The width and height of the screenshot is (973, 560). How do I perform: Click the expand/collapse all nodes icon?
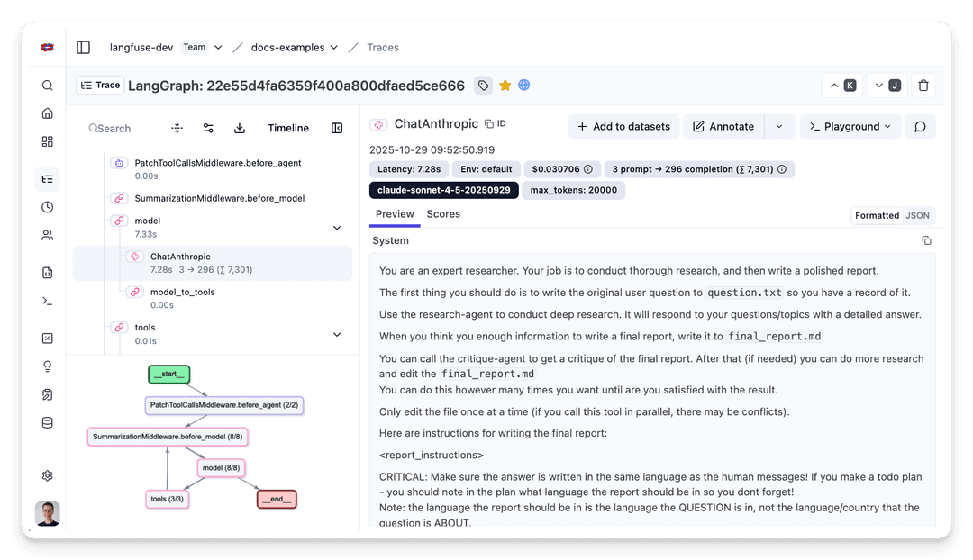pos(177,128)
